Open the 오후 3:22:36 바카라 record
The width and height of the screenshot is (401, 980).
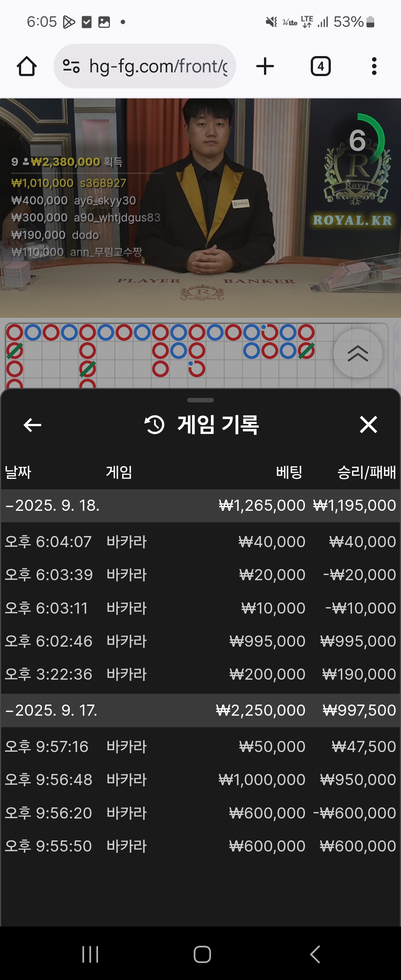200,674
